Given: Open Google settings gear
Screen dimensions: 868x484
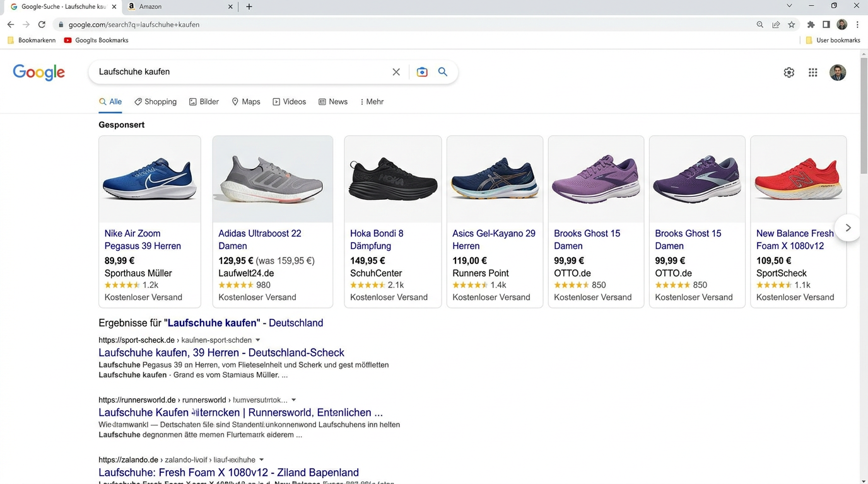Looking at the screenshot, I should (789, 72).
